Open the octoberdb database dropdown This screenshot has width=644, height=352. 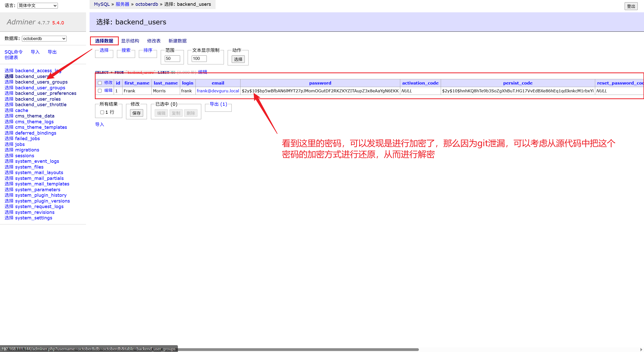[44, 38]
